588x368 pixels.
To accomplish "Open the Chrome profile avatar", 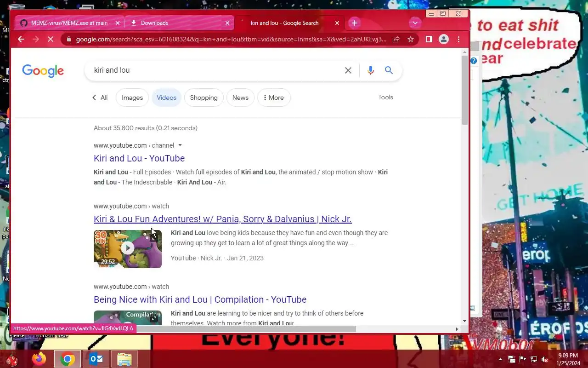I will tap(444, 40).
